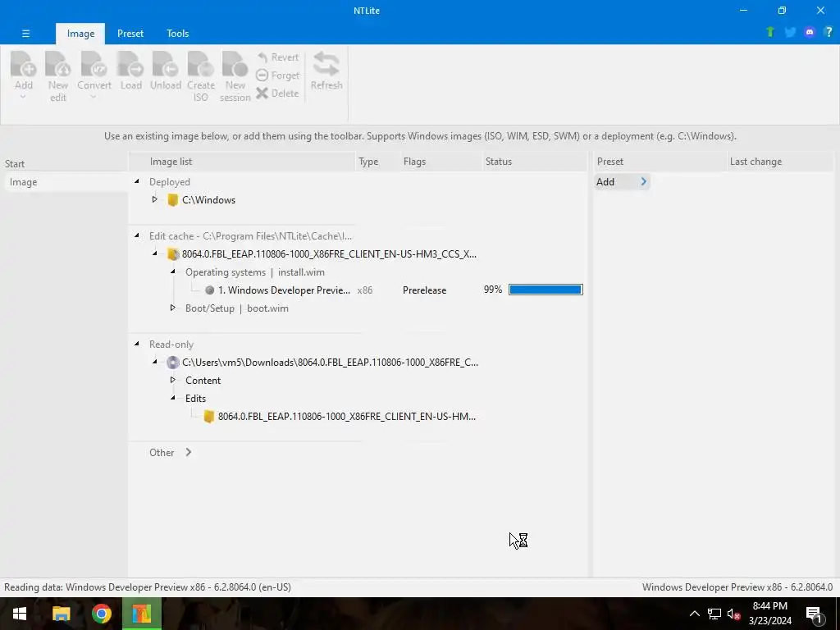Expand the Content node
Screen dimensions: 840x630
point(172,379)
